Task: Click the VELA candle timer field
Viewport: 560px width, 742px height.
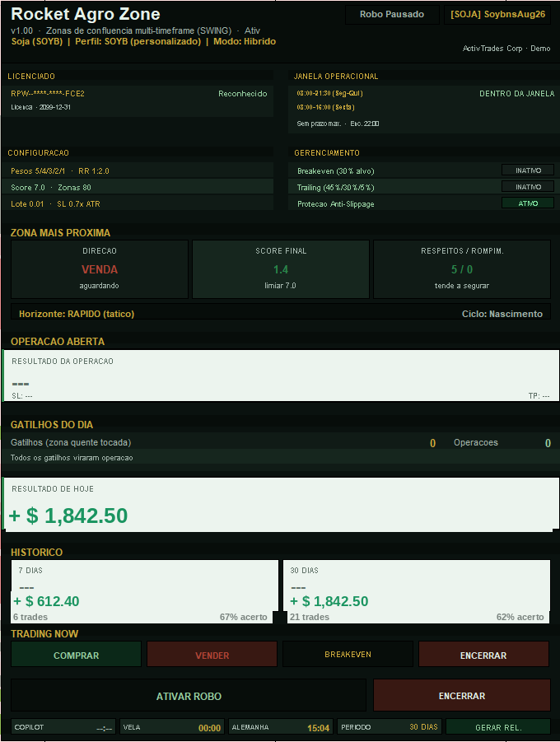Action: 172,727
